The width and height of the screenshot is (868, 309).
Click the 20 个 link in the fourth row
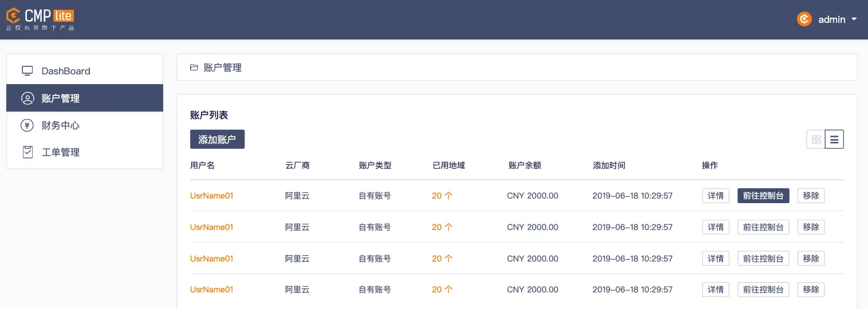pos(442,290)
